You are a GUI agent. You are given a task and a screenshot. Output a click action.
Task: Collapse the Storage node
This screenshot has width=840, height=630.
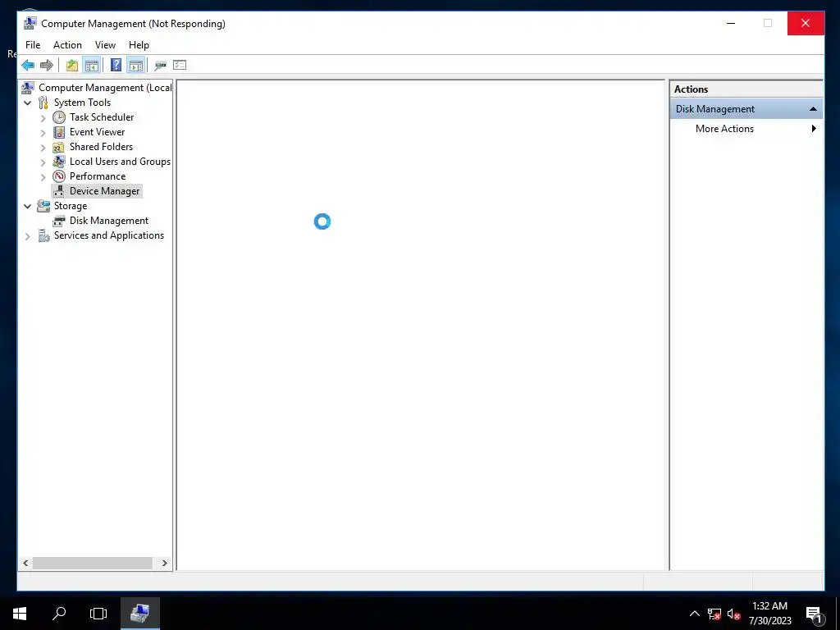pyautogui.click(x=28, y=206)
